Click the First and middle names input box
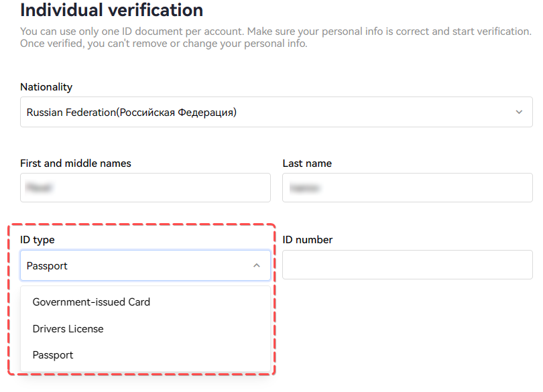This screenshot has width=543, height=392. click(x=145, y=188)
